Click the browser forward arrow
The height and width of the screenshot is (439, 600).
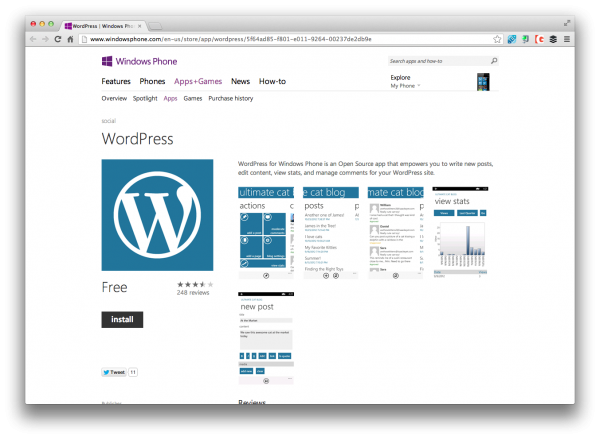45,39
